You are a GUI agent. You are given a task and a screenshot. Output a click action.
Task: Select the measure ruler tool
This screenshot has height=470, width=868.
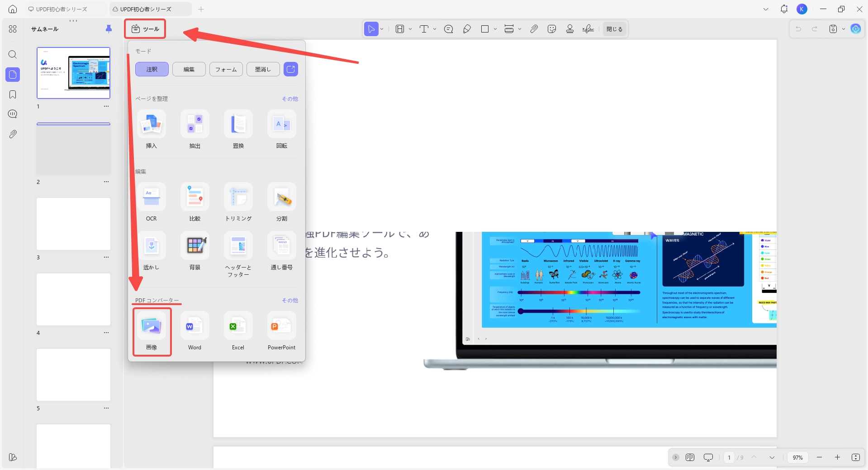coord(509,29)
